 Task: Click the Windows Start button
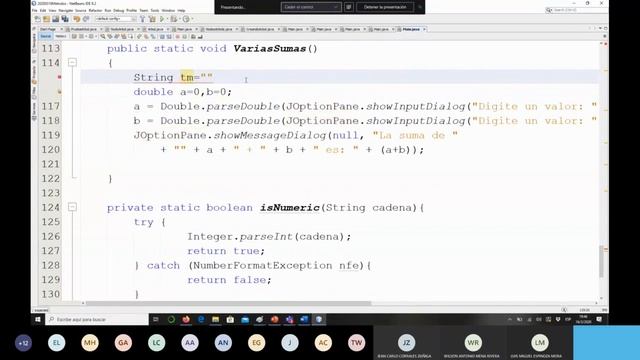tap(38, 320)
